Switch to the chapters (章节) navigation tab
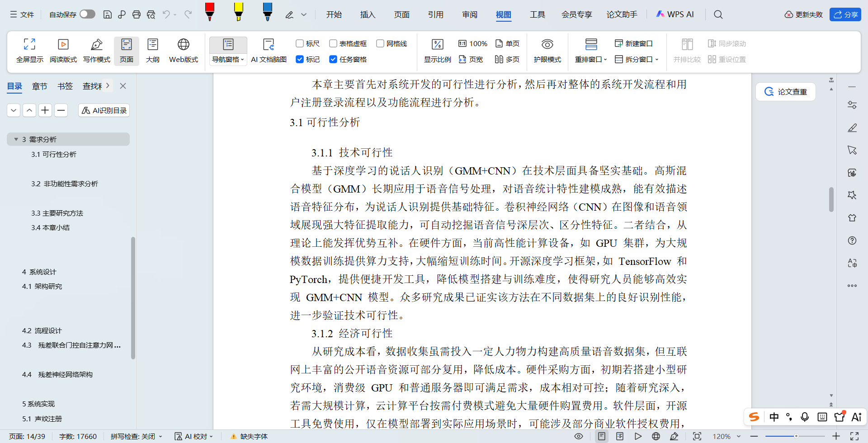This screenshot has width=868, height=443. pos(39,86)
